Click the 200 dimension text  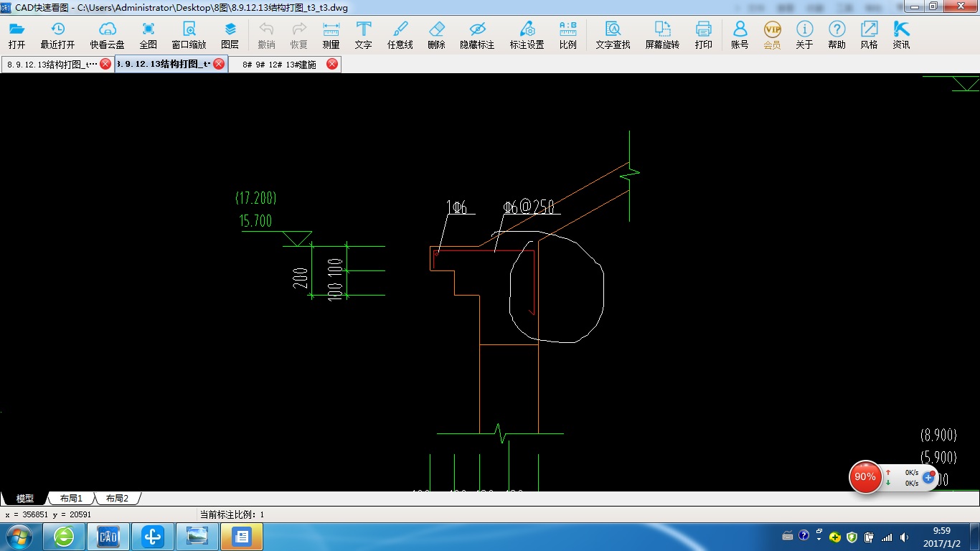coord(301,278)
